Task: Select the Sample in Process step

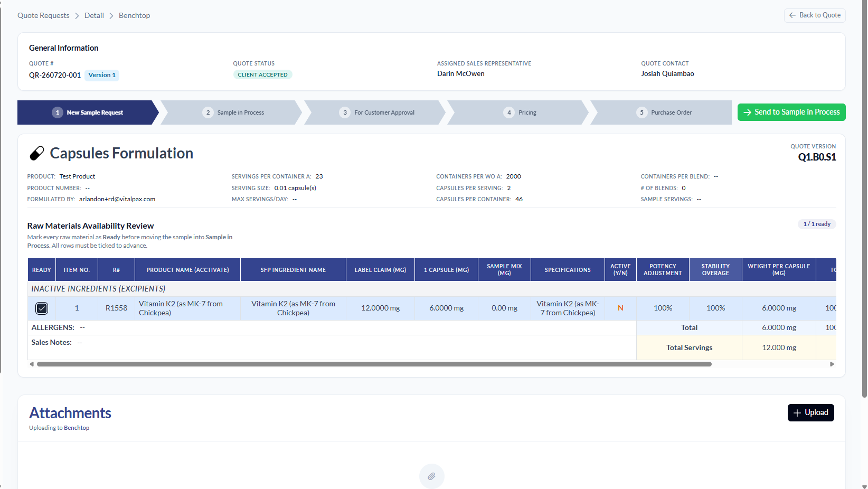Action: pos(232,112)
